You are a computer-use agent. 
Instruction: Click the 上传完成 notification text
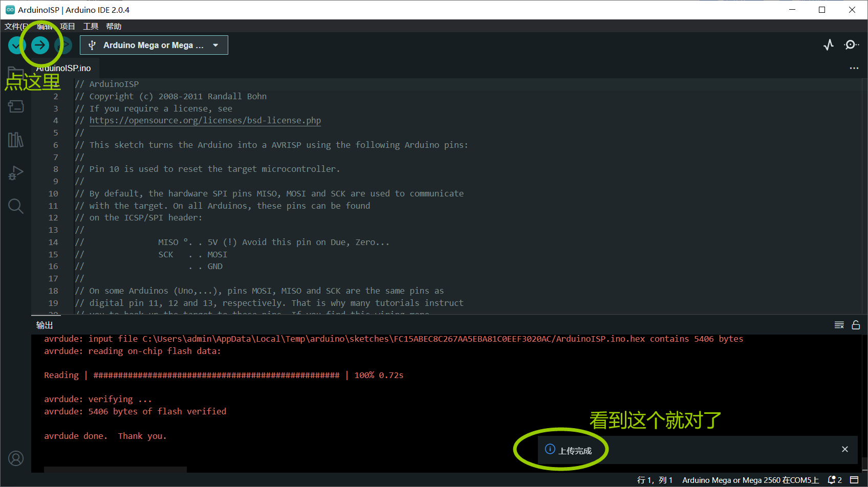pyautogui.click(x=575, y=451)
